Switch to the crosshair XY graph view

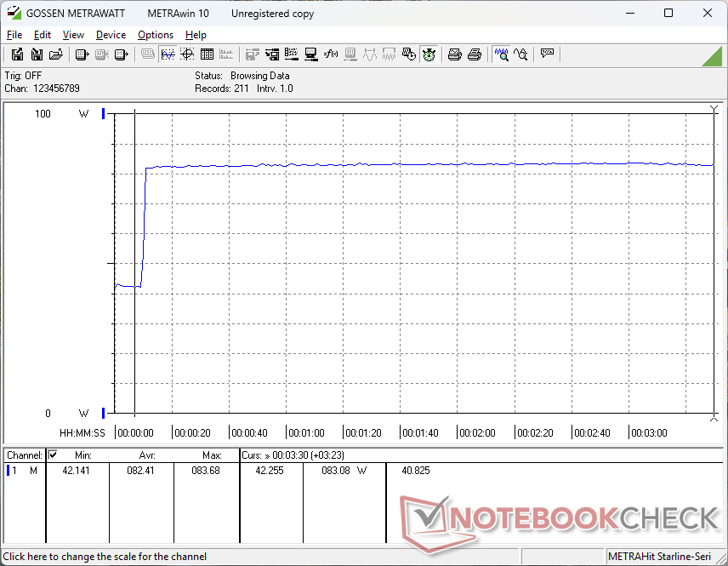(x=186, y=54)
